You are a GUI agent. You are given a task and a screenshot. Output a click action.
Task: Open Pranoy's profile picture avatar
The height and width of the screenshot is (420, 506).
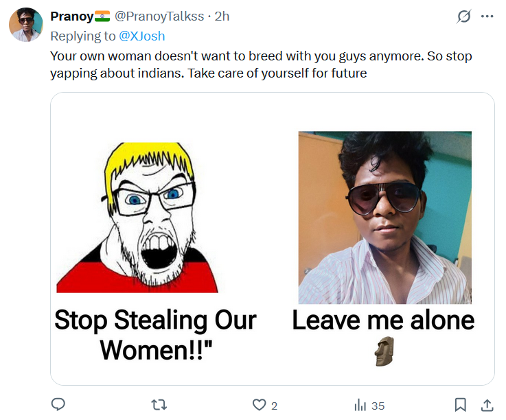25,25
